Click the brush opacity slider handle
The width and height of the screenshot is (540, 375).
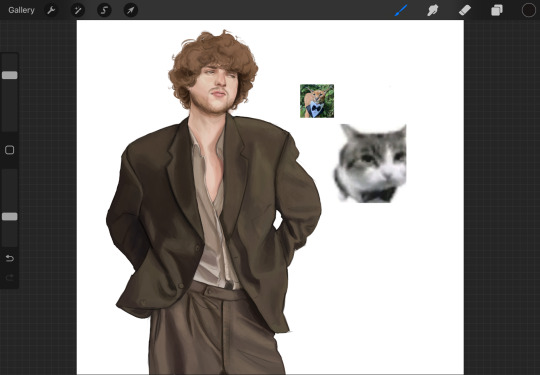pyautogui.click(x=10, y=217)
